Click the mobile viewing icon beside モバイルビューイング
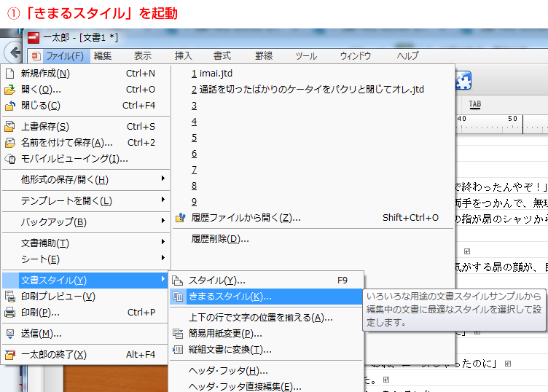The width and height of the screenshot is (548, 392). click(x=10, y=159)
